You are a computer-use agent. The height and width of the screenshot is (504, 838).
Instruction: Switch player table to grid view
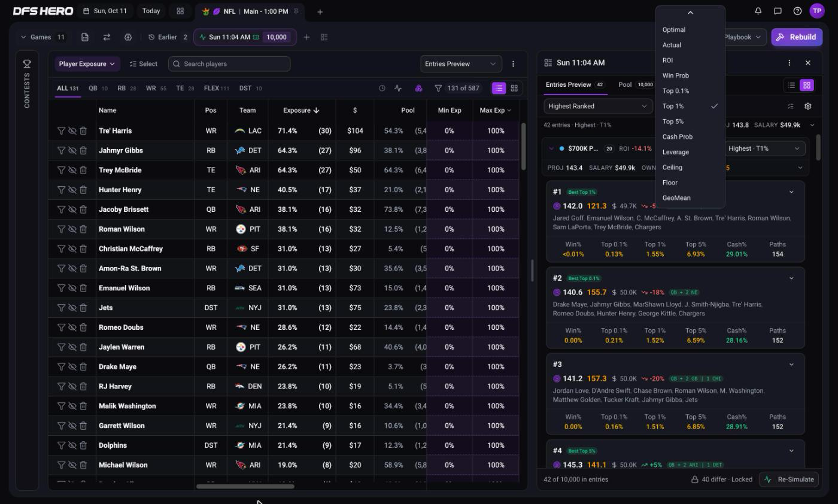514,88
